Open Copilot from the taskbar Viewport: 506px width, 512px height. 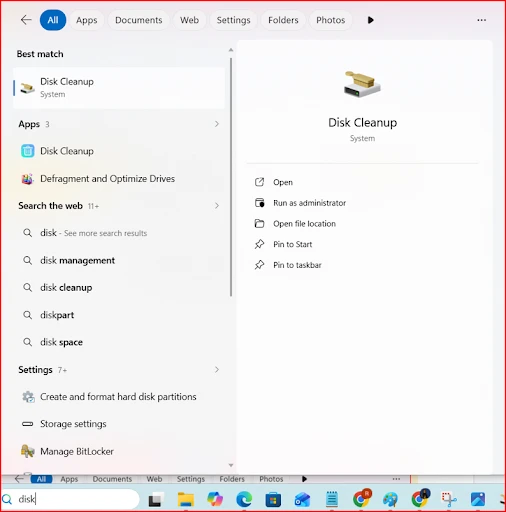pyautogui.click(x=215, y=499)
